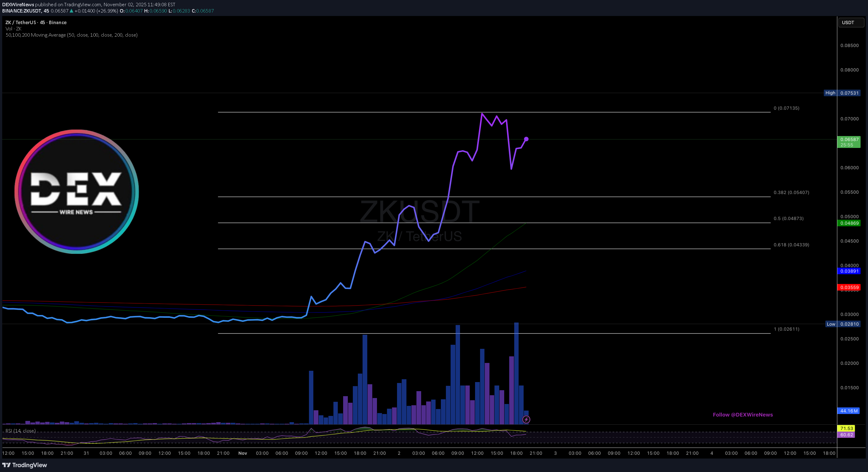The height and width of the screenshot is (472, 868).
Task: Click the red 0.03559 moving average label
Action: tap(849, 287)
